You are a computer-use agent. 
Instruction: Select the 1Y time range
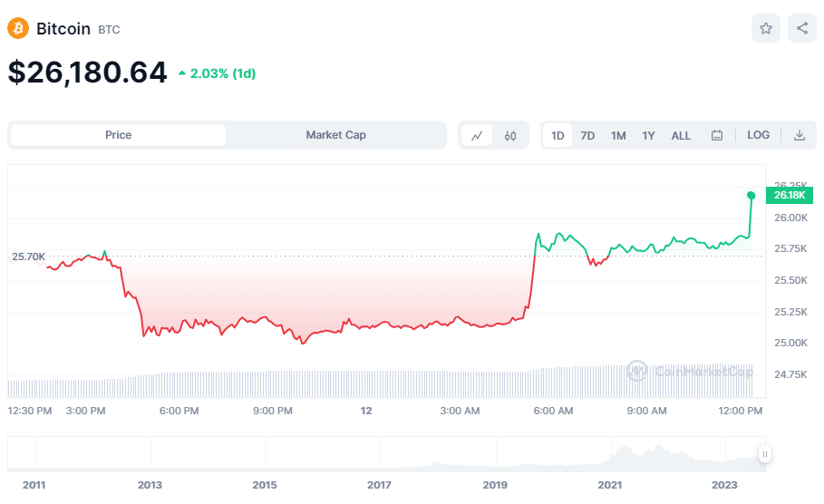click(648, 136)
